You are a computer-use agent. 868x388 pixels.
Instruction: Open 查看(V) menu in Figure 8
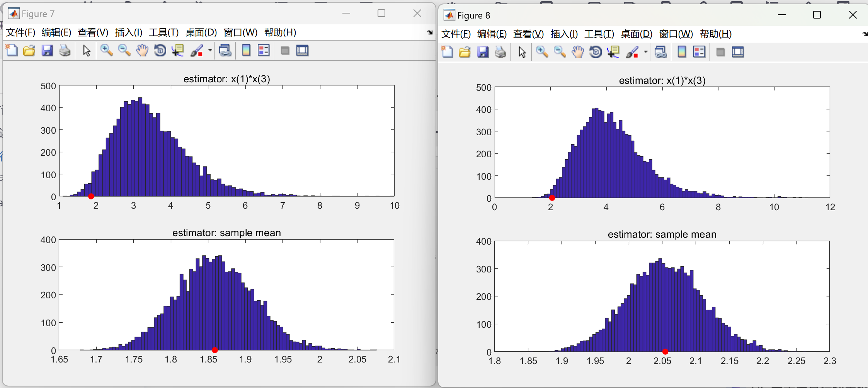(528, 34)
